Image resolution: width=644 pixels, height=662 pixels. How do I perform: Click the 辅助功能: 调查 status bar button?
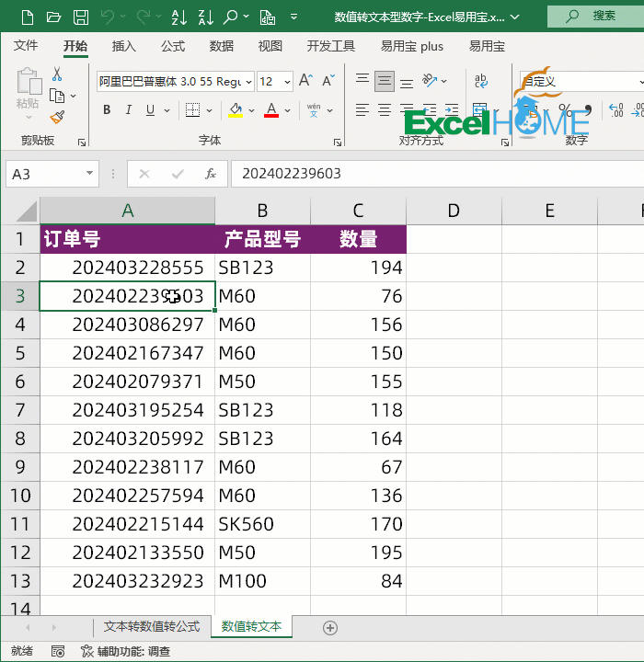(125, 651)
